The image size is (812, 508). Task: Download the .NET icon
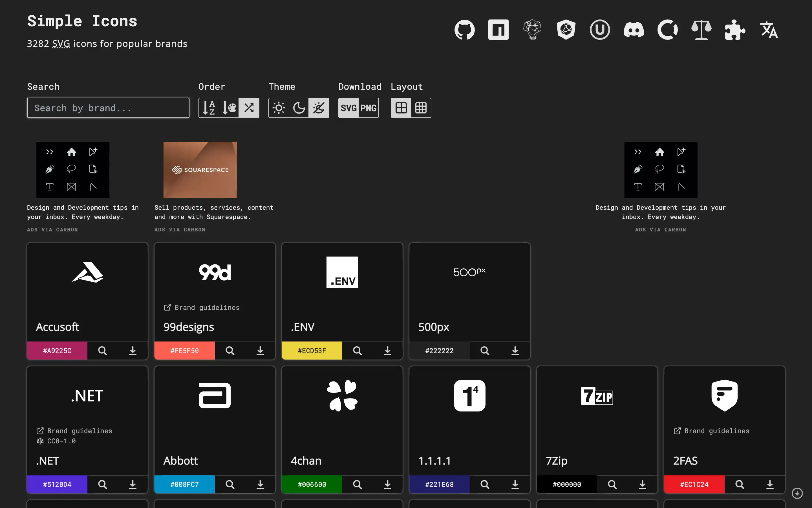point(133,485)
